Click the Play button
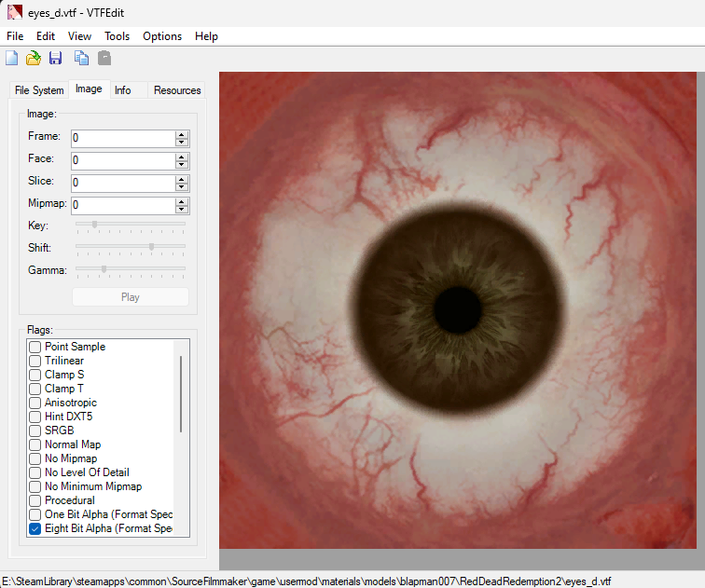 click(131, 297)
